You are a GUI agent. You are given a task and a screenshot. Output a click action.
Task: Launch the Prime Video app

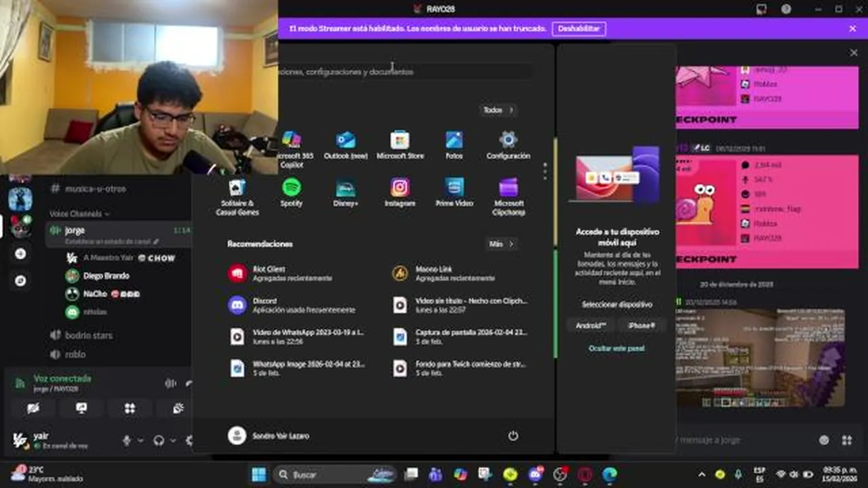454,192
